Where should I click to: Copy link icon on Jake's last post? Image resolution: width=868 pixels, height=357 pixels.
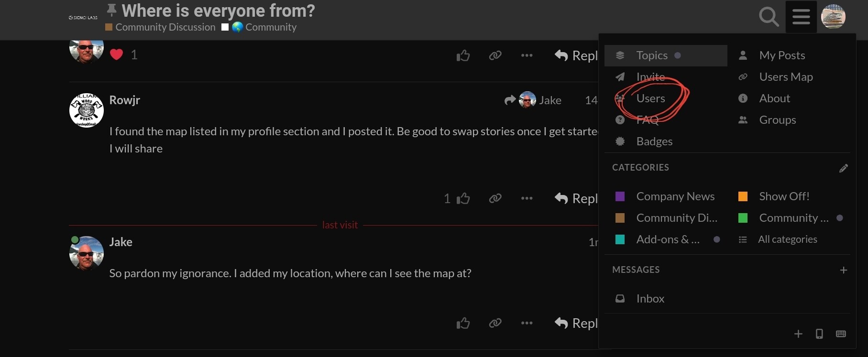point(495,323)
